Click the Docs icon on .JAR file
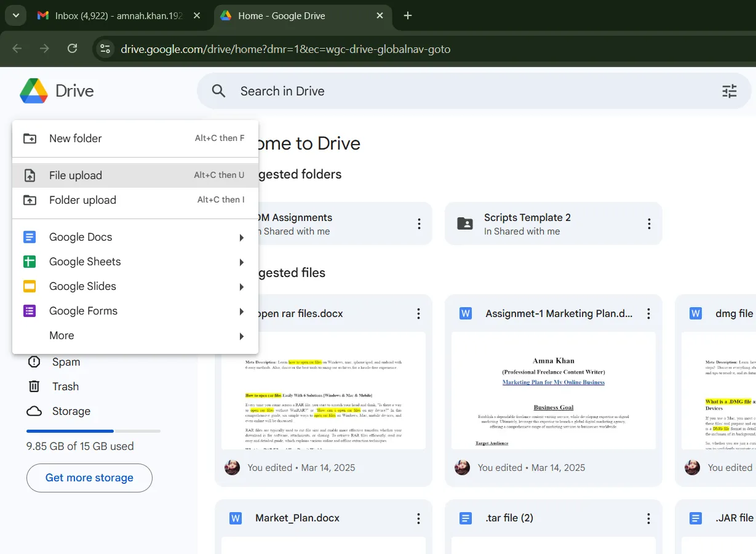Viewport: 756px width, 554px height. pyautogui.click(x=696, y=518)
